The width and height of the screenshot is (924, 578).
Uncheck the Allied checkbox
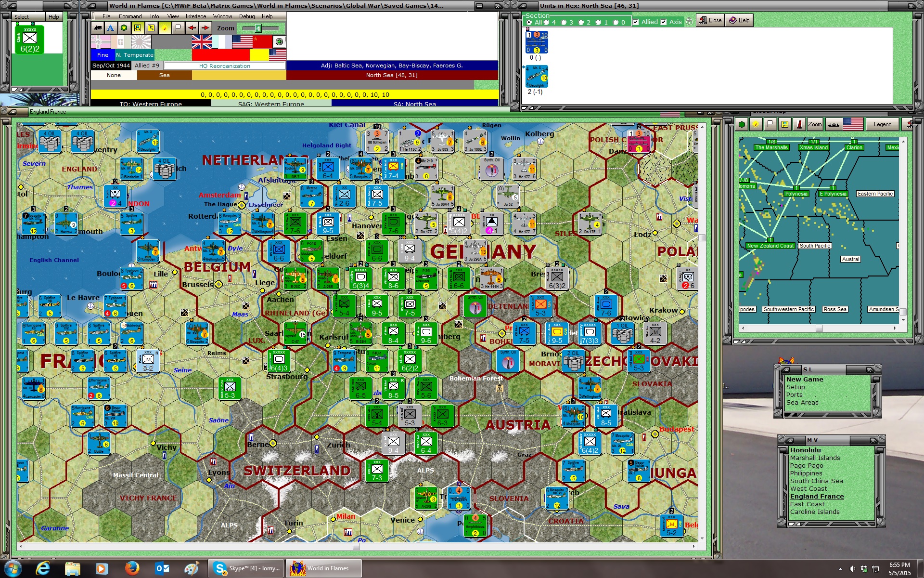(636, 22)
